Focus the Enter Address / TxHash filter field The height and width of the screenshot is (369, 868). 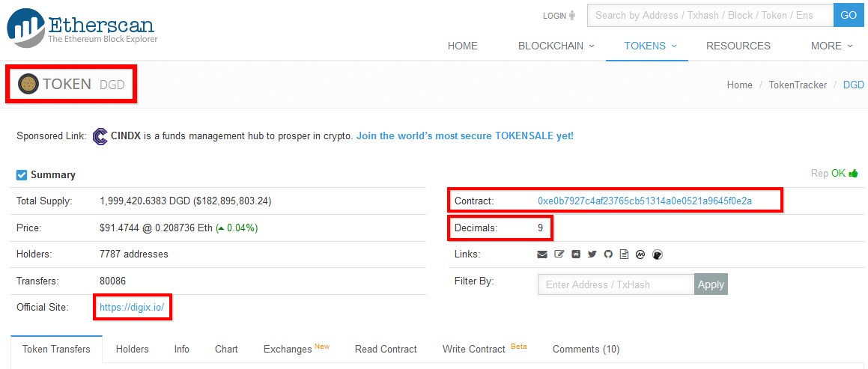pos(616,284)
